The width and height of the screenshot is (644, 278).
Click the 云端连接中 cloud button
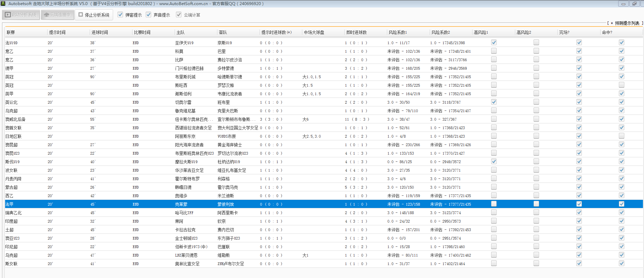pos(57,15)
